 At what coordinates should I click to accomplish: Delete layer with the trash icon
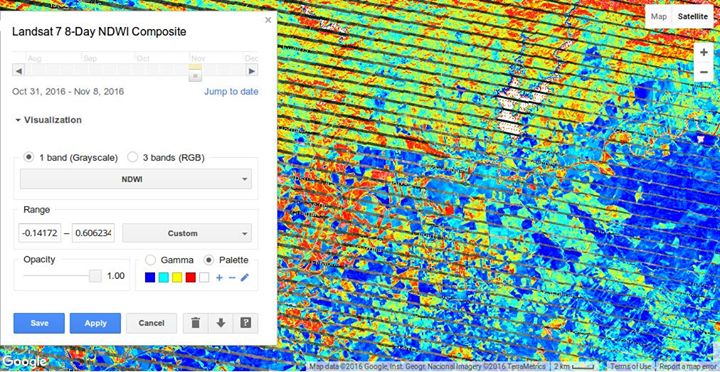point(196,323)
